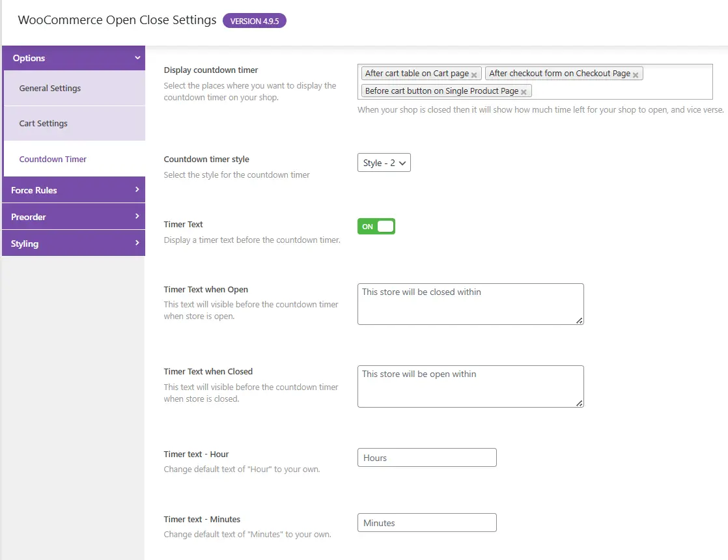The width and height of the screenshot is (728, 560).
Task: Click the 'Timer text - Minutes' label
Action: coord(202,519)
